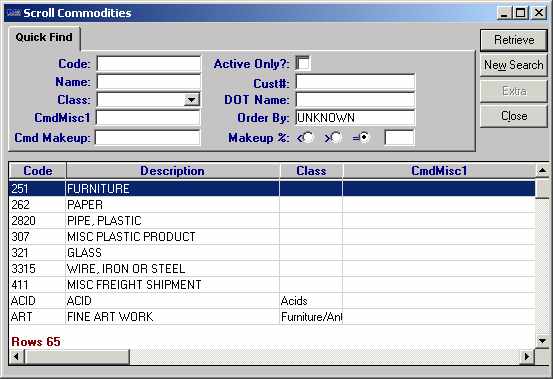The height and width of the screenshot is (379, 553).
Task: Sort by the Description column header
Action: click(172, 171)
